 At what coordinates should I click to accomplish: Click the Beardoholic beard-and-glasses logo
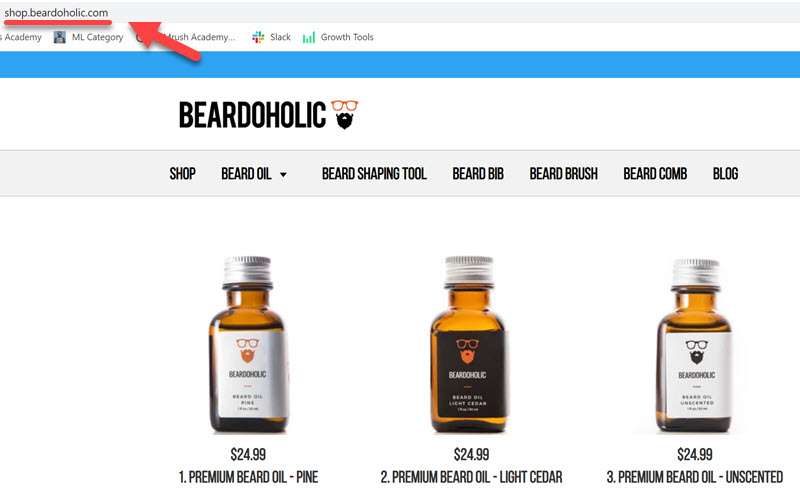pyautogui.click(x=345, y=115)
